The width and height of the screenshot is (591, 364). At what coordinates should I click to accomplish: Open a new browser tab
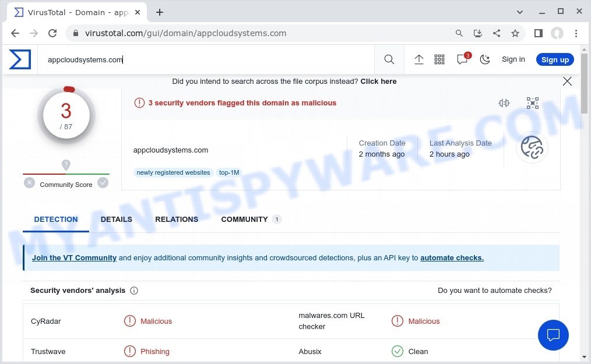coord(160,12)
